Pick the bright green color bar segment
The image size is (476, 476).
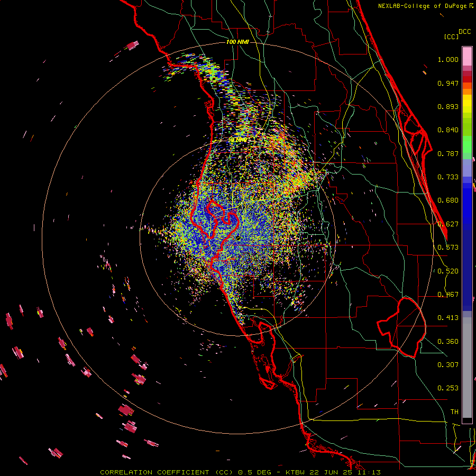tap(467, 144)
